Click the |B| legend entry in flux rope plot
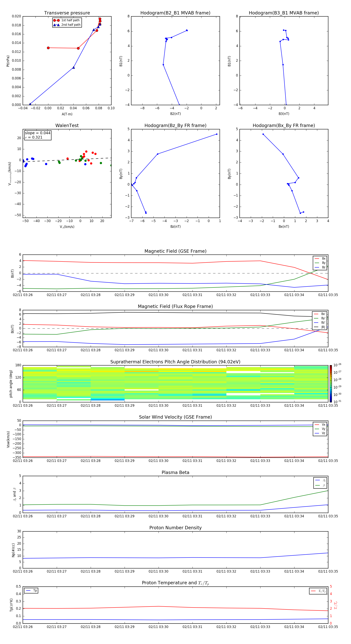Viewport: 351px width, 644px height. (x=320, y=327)
